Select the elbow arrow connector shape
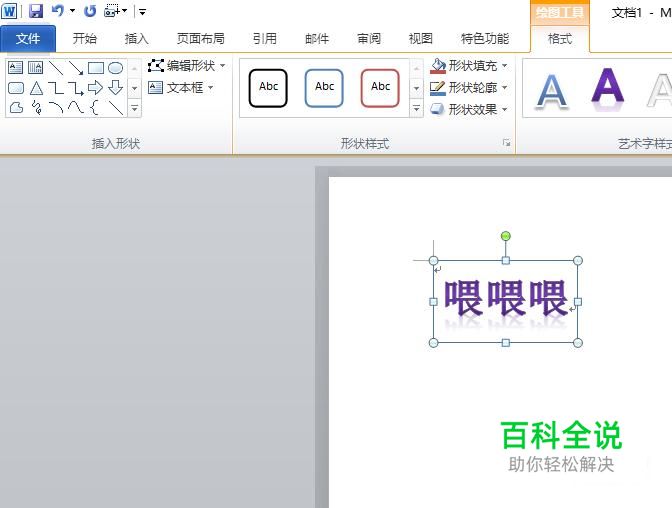672x508 pixels. click(76, 88)
